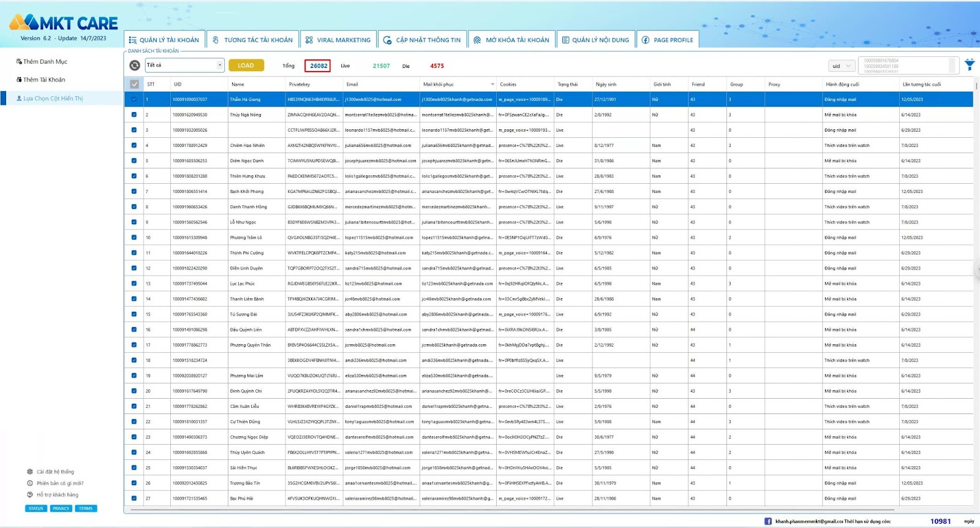The image size is (980, 528).
Task: Click the icon on Viral Marketing tab
Action: click(x=309, y=40)
